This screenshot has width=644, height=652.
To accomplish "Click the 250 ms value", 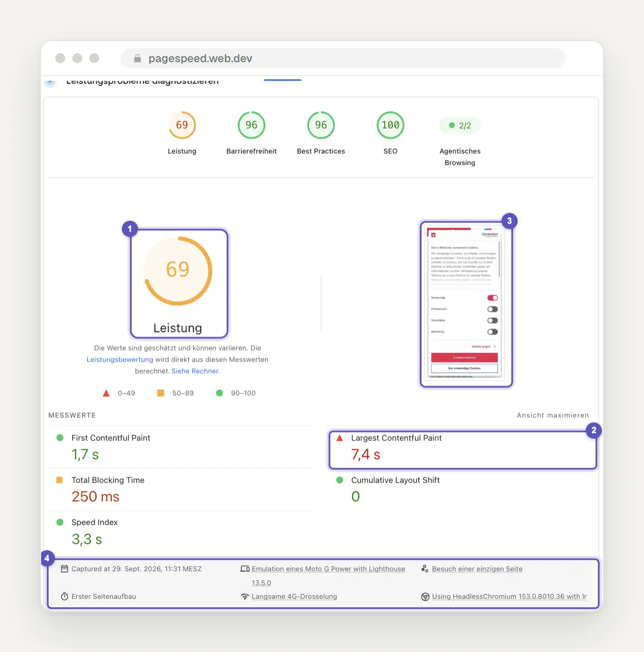I will pos(95,497).
